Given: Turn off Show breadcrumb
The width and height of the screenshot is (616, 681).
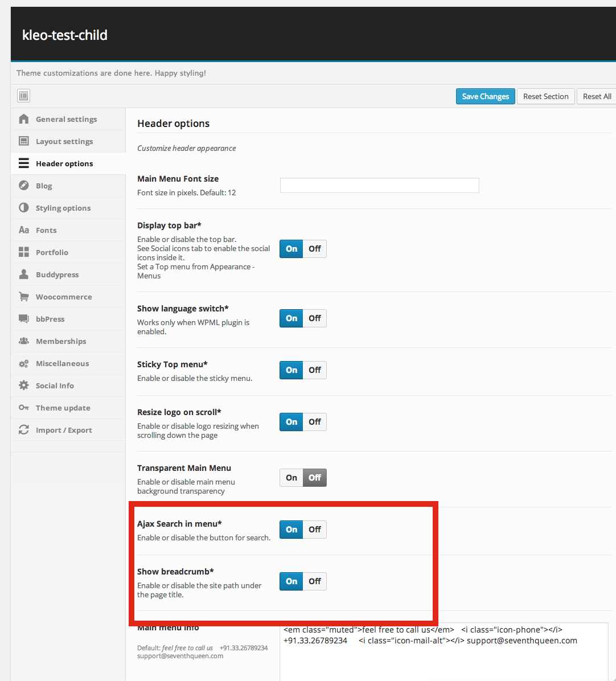Looking at the screenshot, I should 315,581.
